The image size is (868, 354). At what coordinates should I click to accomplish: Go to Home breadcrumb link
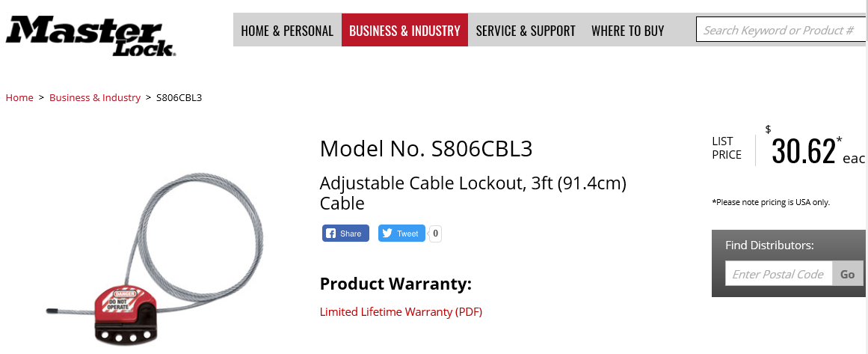(19, 97)
